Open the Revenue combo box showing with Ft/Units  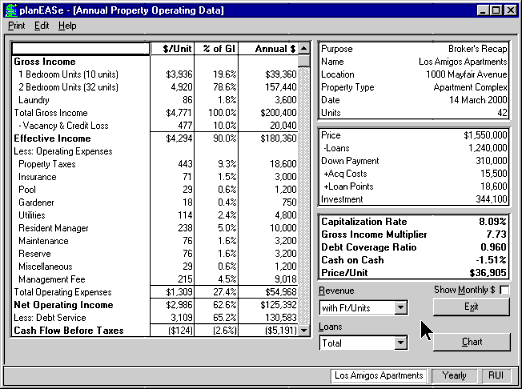363,307
